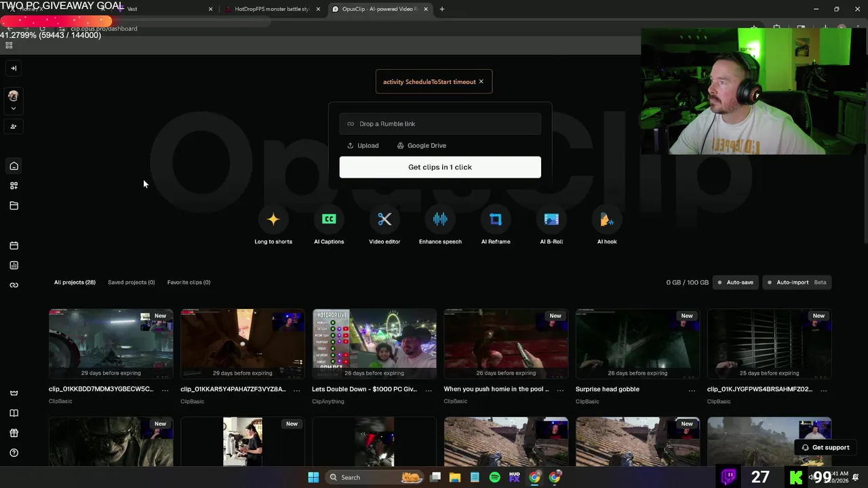868x488 pixels.
Task: Open the AI hook tool
Action: (x=607, y=226)
